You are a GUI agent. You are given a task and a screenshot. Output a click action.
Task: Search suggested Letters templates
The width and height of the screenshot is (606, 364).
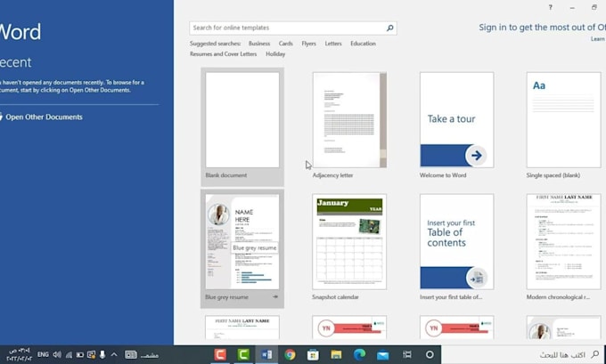click(x=333, y=44)
